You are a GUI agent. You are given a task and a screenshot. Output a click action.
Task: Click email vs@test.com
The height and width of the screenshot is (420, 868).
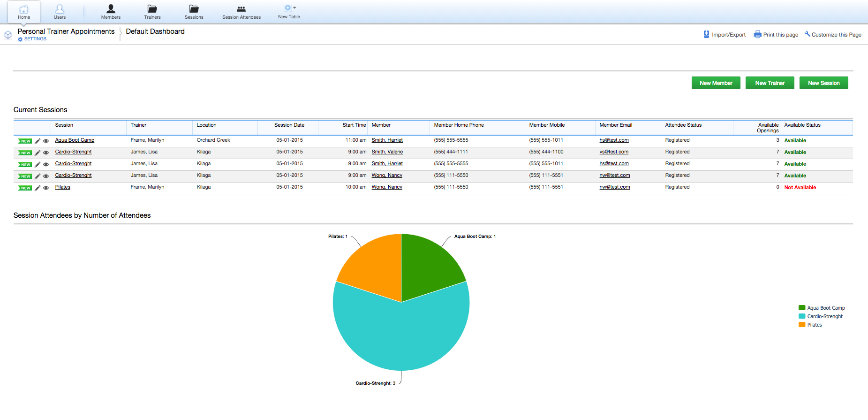pos(614,152)
